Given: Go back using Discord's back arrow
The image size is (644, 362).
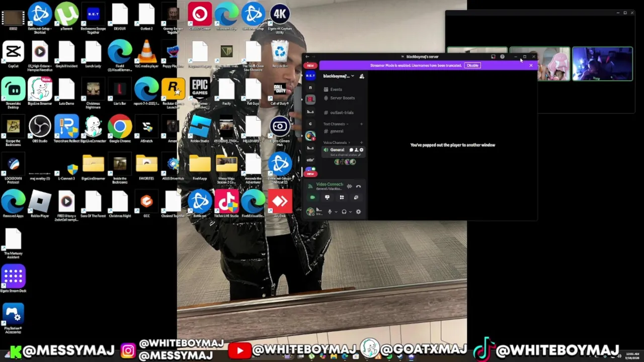Looking at the screenshot, I should click(x=307, y=57).
